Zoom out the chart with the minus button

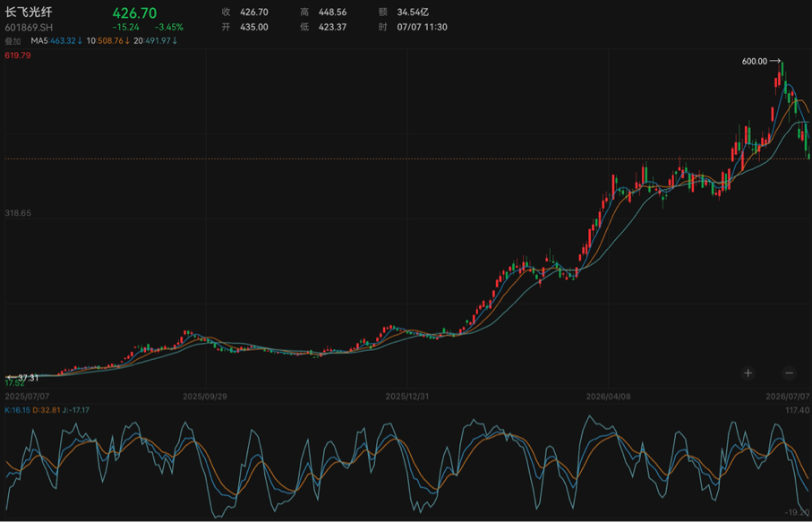coord(789,372)
